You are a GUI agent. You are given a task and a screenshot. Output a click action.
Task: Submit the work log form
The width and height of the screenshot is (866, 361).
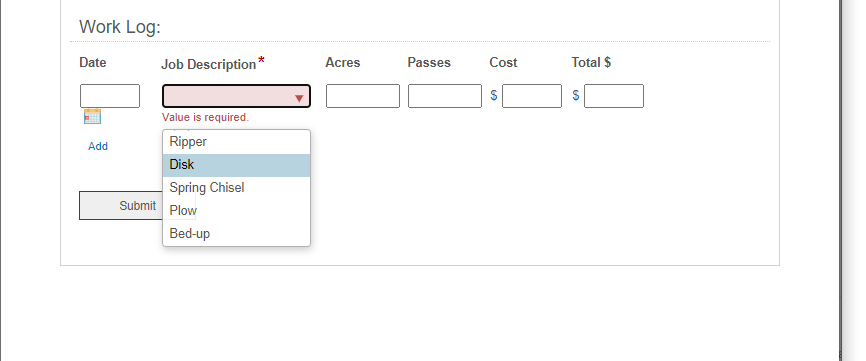pos(121,205)
